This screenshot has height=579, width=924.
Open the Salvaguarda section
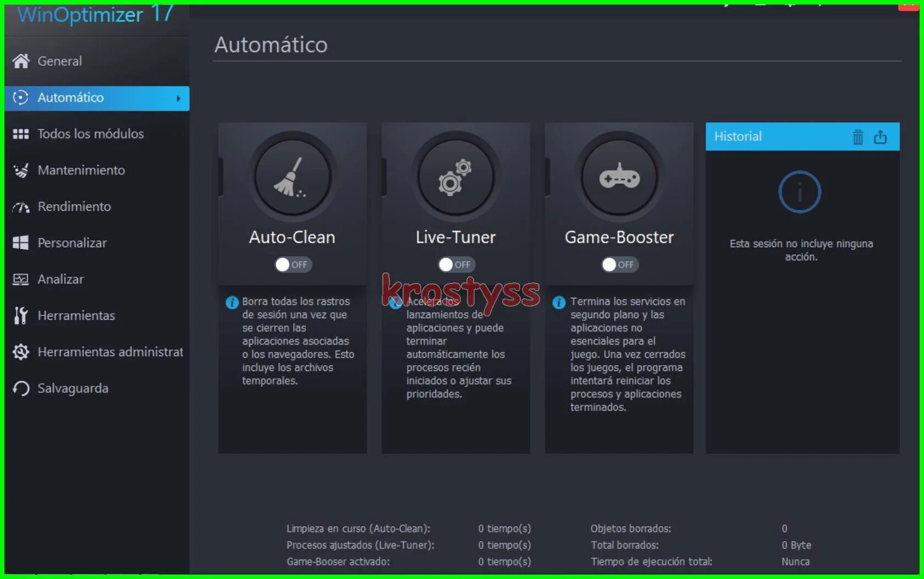click(97, 388)
